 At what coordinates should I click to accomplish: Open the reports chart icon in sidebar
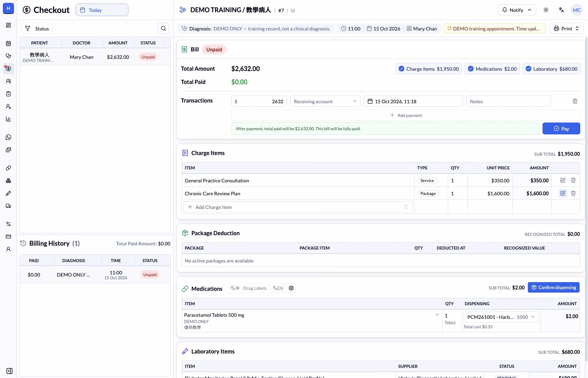click(x=8, y=119)
